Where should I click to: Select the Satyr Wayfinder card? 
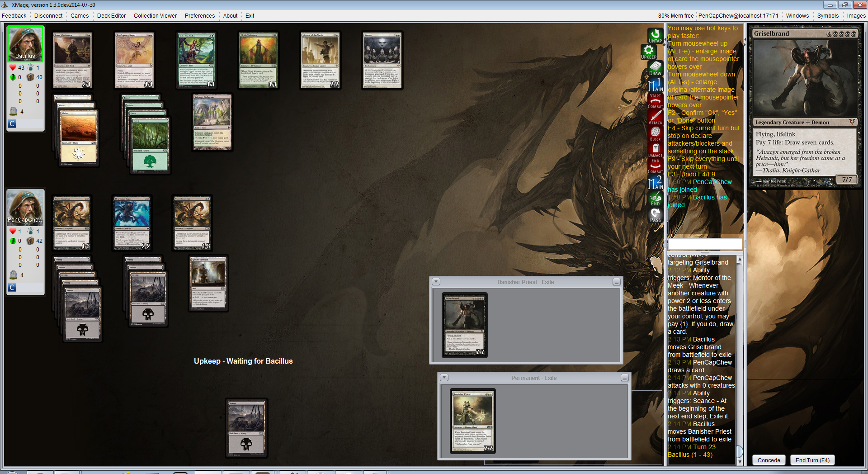196,60
